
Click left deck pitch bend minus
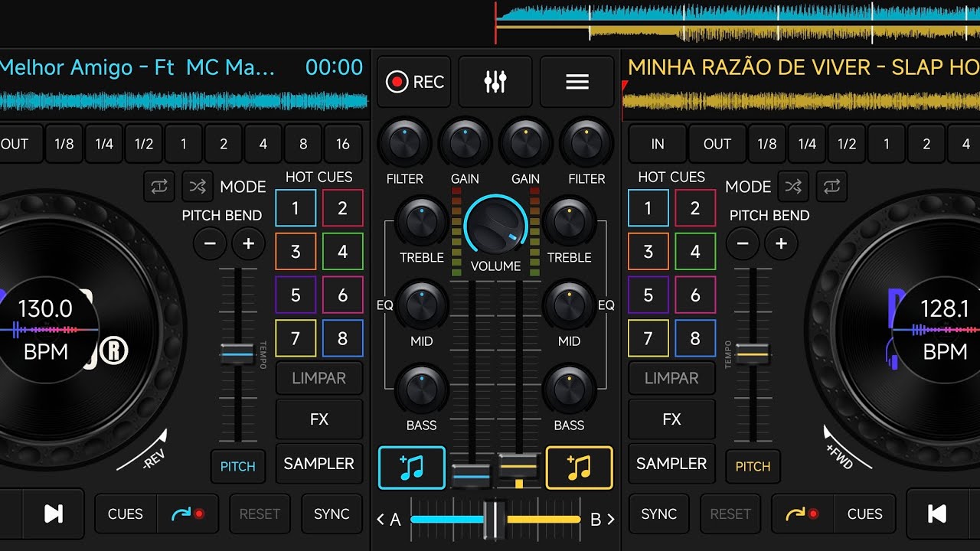pos(210,244)
